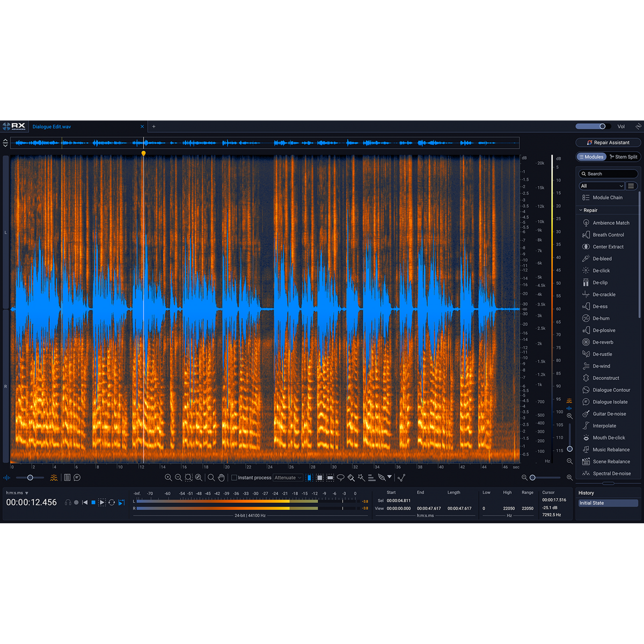The height and width of the screenshot is (644, 644).
Task: Adjust waveform/spectrogram opacity slider
Action: 30,478
